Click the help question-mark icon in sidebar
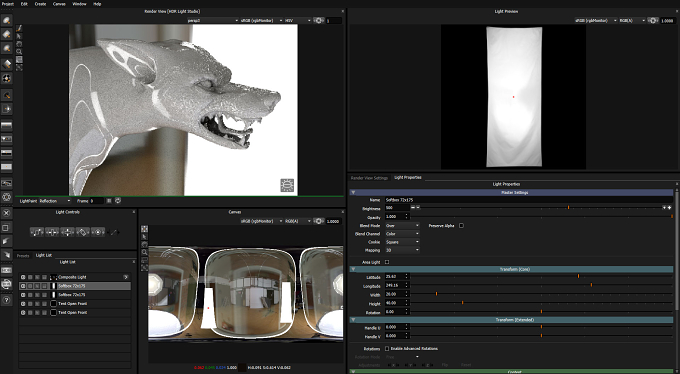The image size is (680, 374). point(7,300)
